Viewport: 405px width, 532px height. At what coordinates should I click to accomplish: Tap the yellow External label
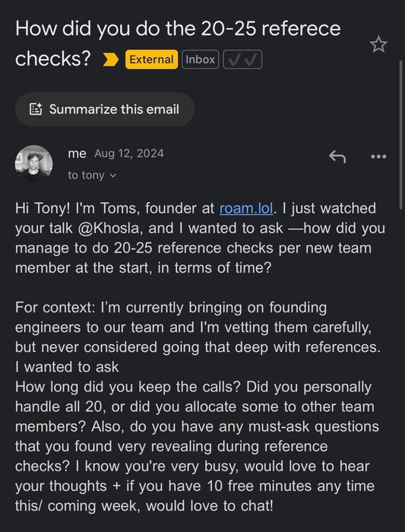point(151,60)
